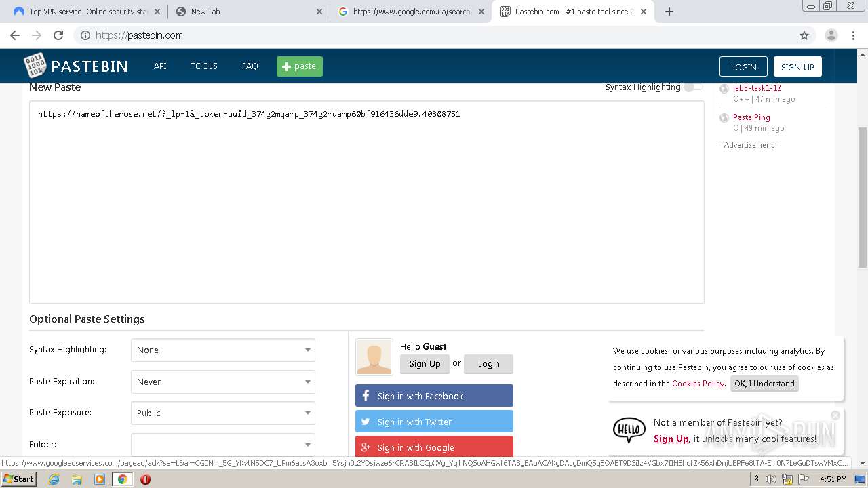This screenshot has height=488, width=868.
Task: Open the Cookies Policy link
Action: (x=698, y=384)
